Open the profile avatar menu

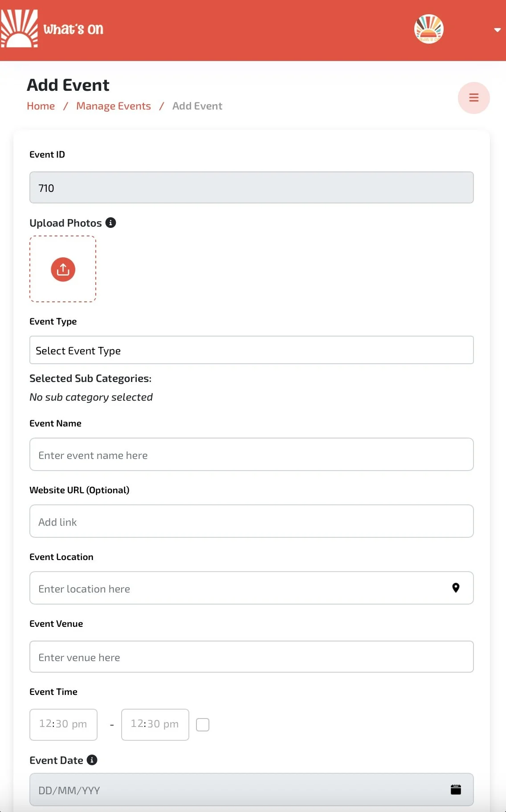click(x=428, y=29)
